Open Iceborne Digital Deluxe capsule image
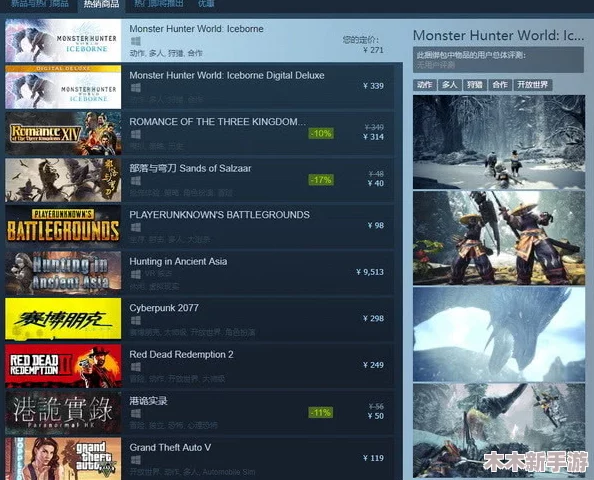Viewport: 594px width, 480px height. [63, 87]
